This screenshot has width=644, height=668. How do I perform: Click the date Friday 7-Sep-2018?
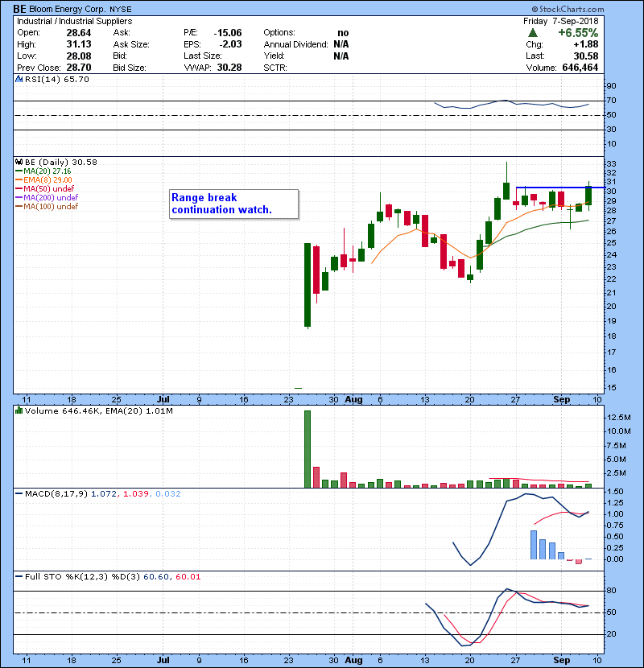(x=561, y=21)
